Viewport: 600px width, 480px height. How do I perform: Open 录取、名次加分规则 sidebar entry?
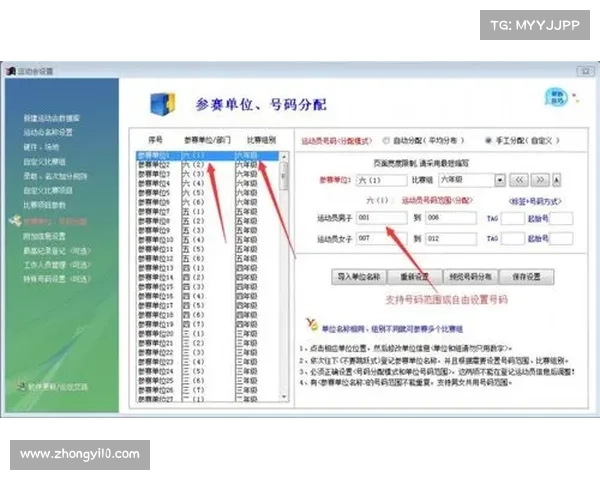coord(55,176)
